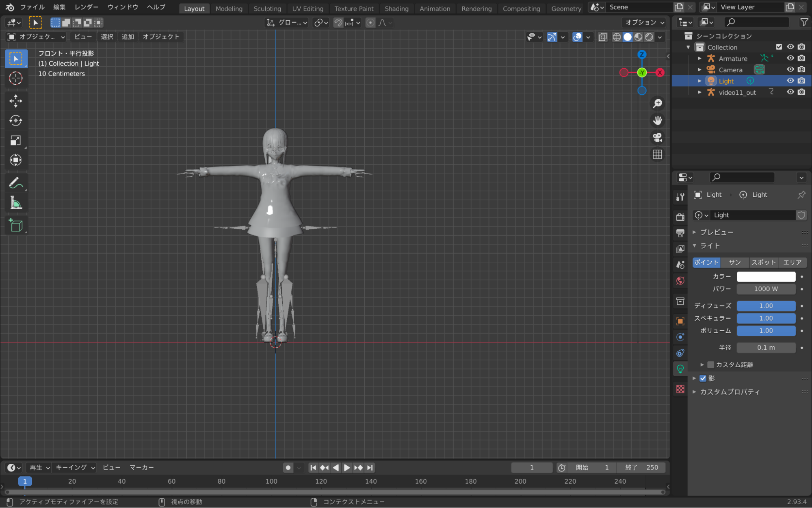Disable Light in renders camera icon

tap(801, 81)
